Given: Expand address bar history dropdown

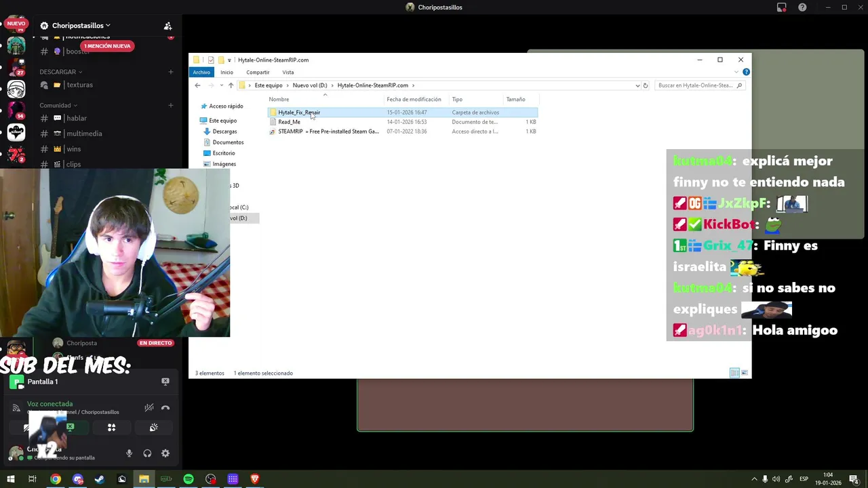Looking at the screenshot, I should point(637,85).
